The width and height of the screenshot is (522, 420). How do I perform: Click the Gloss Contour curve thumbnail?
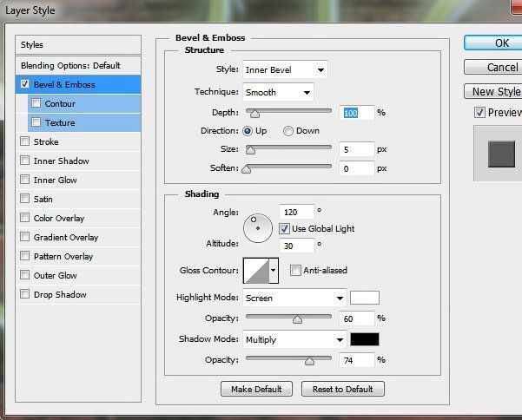256,271
